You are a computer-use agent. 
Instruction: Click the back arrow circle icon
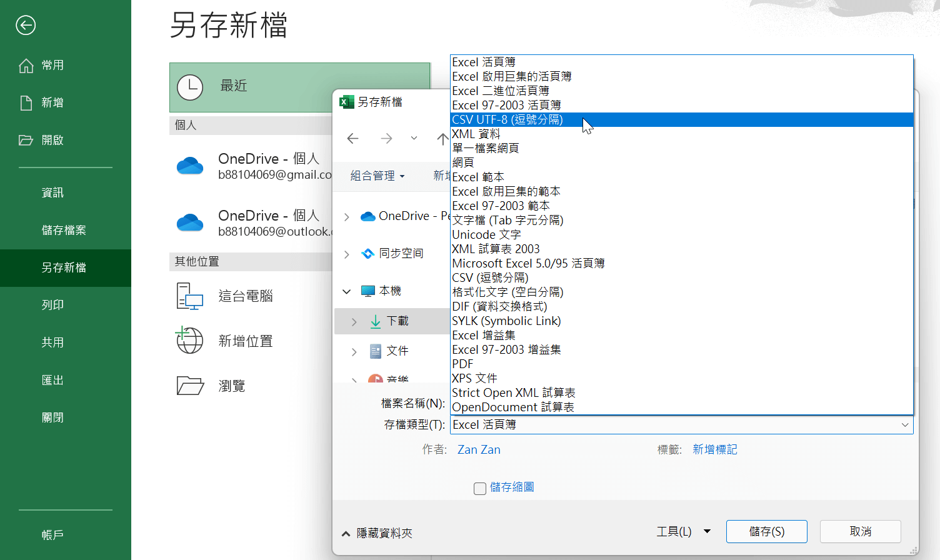[x=26, y=25]
